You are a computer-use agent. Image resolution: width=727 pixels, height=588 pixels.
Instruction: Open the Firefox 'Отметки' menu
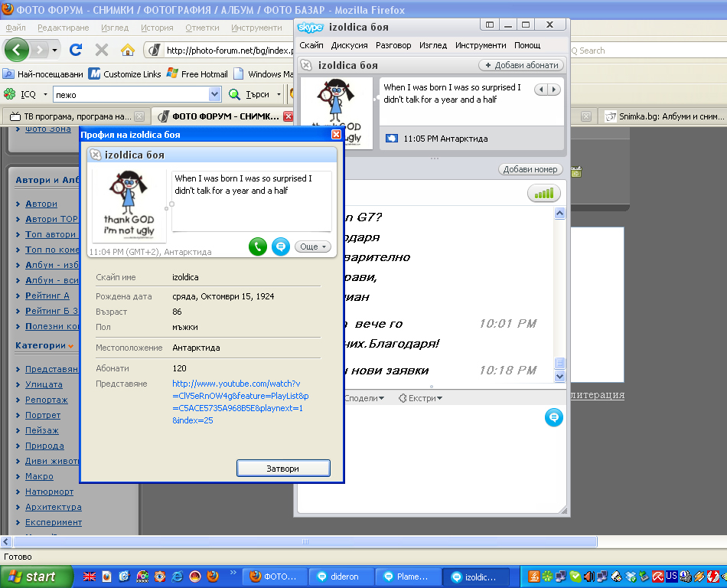point(202,28)
